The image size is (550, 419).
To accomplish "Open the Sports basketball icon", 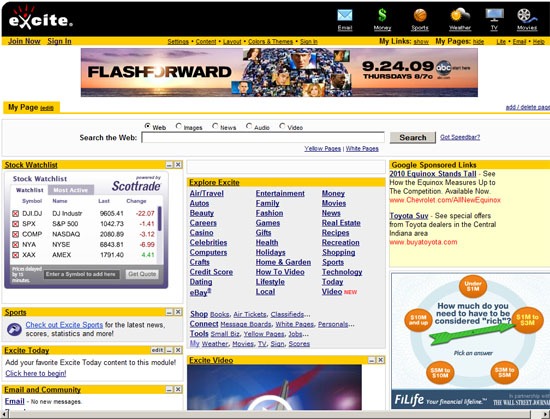I will [420, 15].
